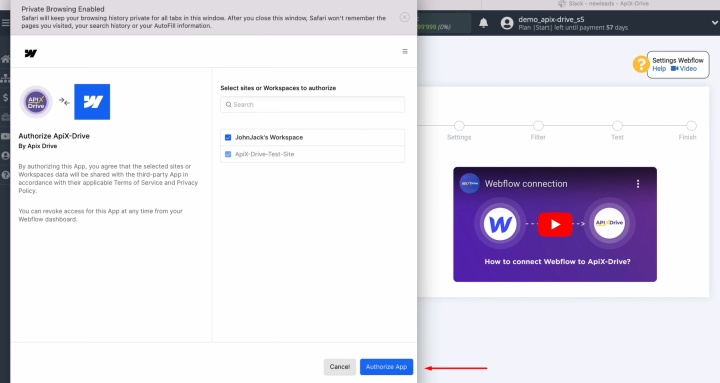Open the Video link for Webflow settings
The width and height of the screenshot is (720, 383).
[684, 68]
